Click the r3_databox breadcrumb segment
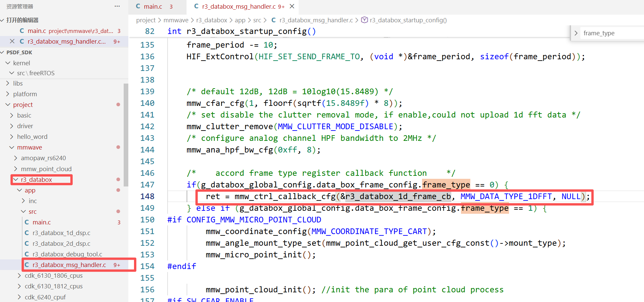Screen dimensions: 644x302 point(212,20)
